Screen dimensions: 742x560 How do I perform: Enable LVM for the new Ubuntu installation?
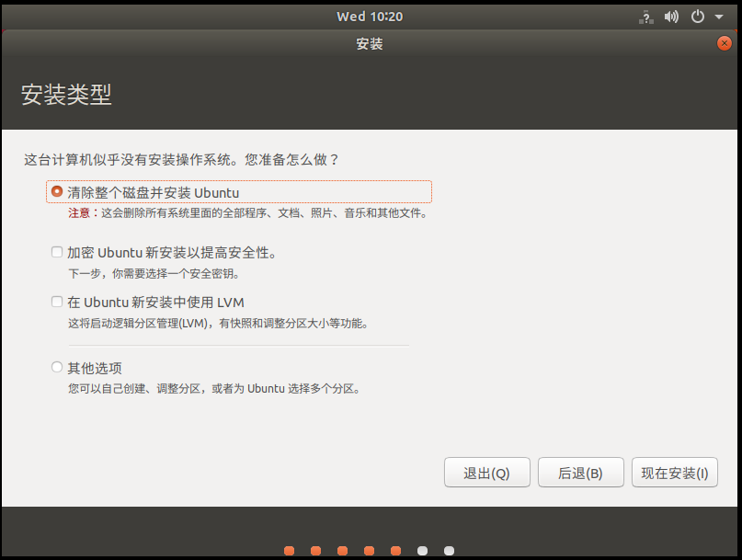[x=57, y=302]
